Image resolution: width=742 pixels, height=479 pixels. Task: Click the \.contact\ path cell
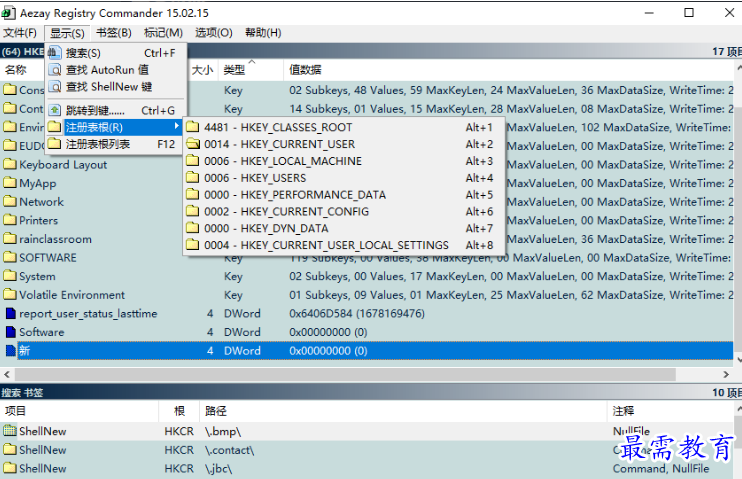230,450
